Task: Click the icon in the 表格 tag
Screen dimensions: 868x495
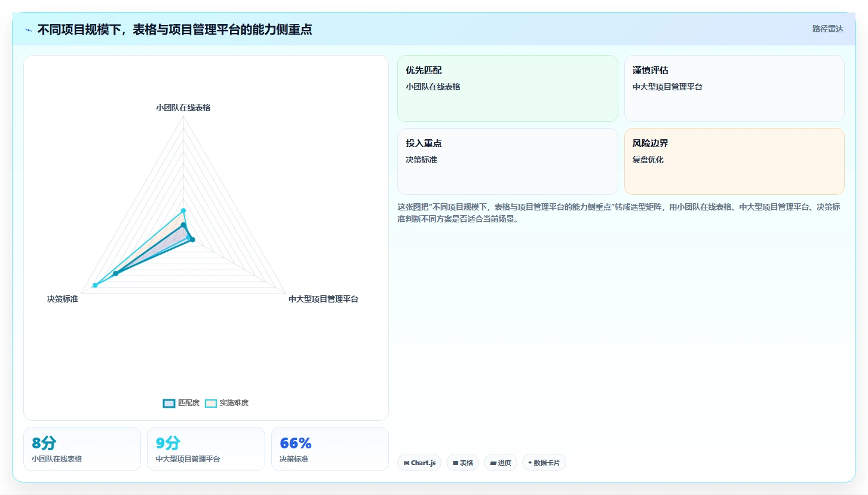Action: click(455, 463)
